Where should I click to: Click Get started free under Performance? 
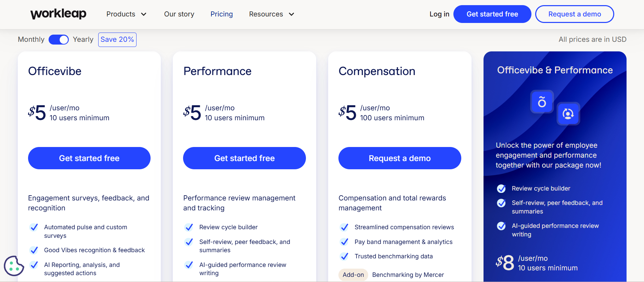coord(244,158)
